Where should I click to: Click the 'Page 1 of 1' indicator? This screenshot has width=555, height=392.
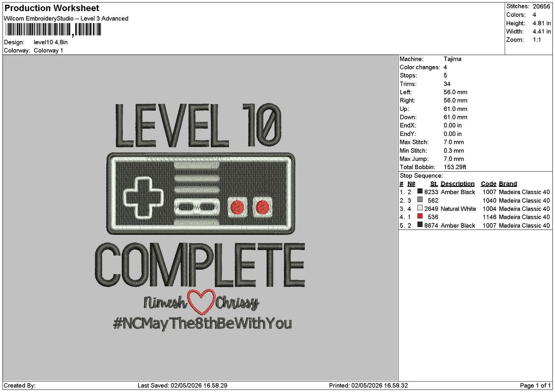click(x=535, y=385)
